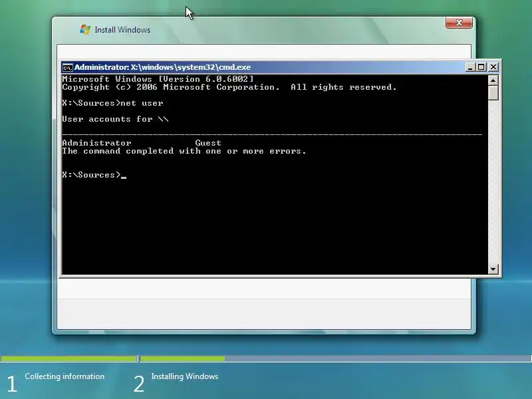Click the 'Installing Windows' step label
This screenshot has height=399, width=532.
tap(185, 376)
